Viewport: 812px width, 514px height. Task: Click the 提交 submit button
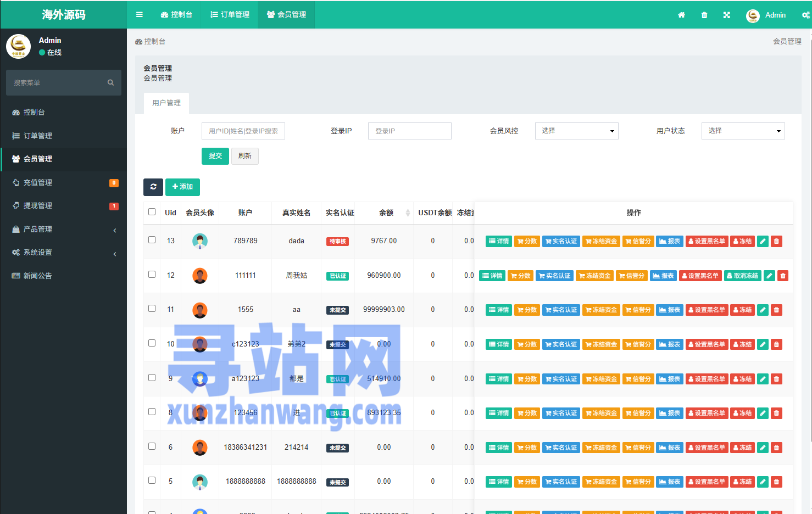pyautogui.click(x=215, y=156)
